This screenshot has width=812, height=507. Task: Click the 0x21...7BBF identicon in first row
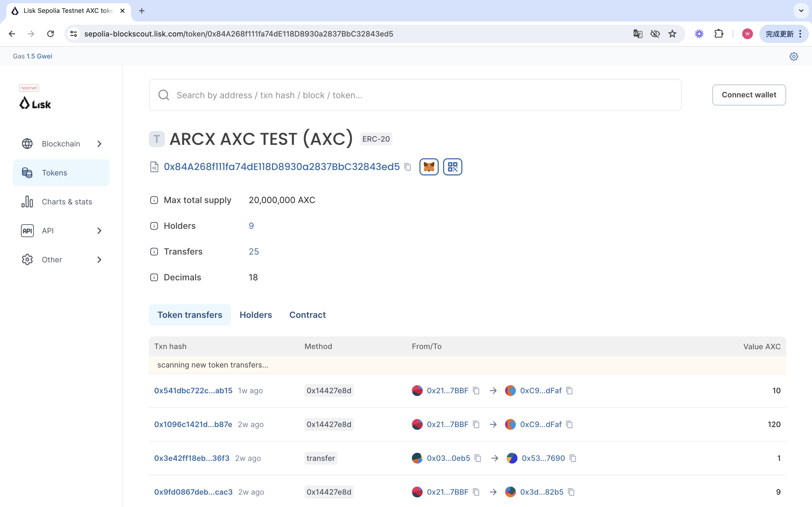click(417, 391)
